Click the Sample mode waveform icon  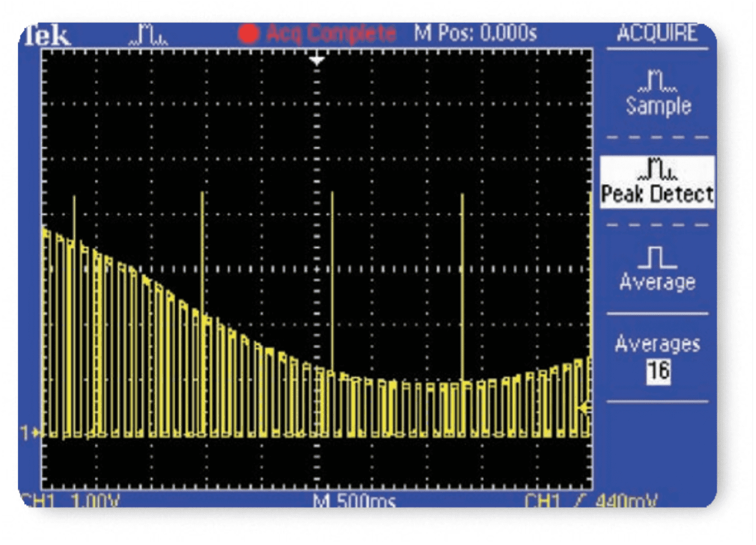click(x=657, y=82)
